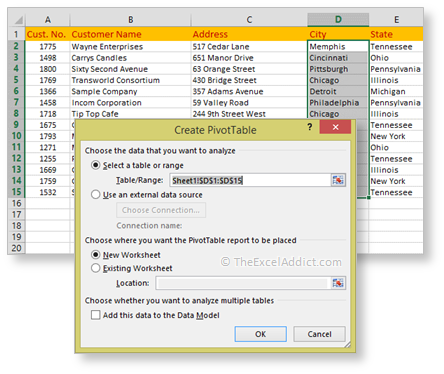Select column A header

[48, 20]
